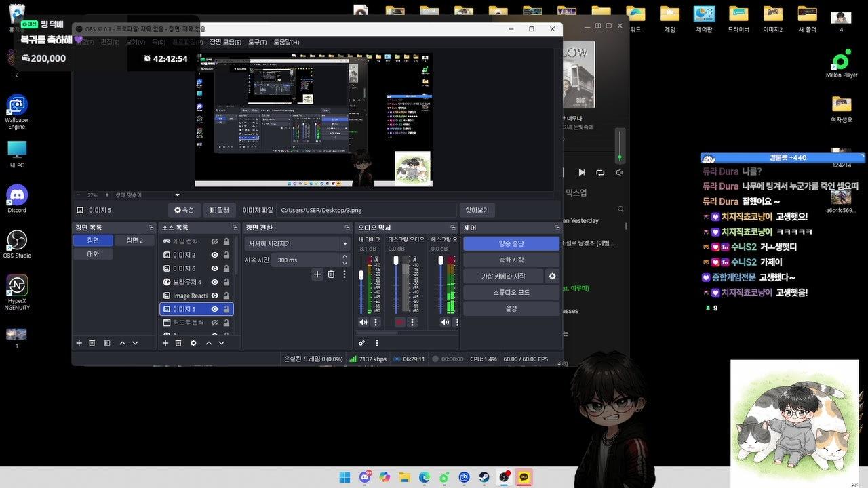Move source down with the down arrow
Viewport: 868px width, 488px height.
(221, 343)
